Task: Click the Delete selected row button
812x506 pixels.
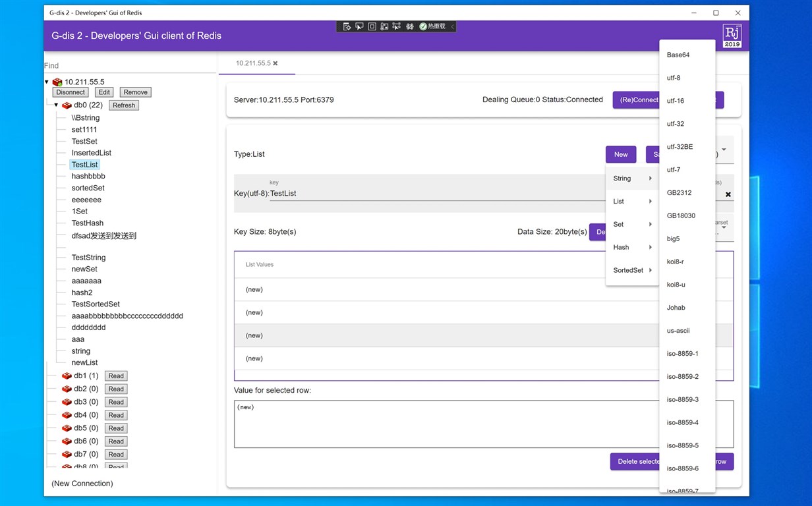Action: coord(635,461)
